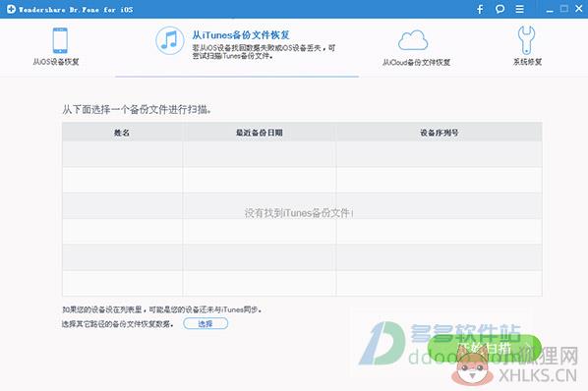Image resolution: width=588 pixels, height=391 pixels.
Task: Select the iTunes music note icon
Action: tap(169, 40)
